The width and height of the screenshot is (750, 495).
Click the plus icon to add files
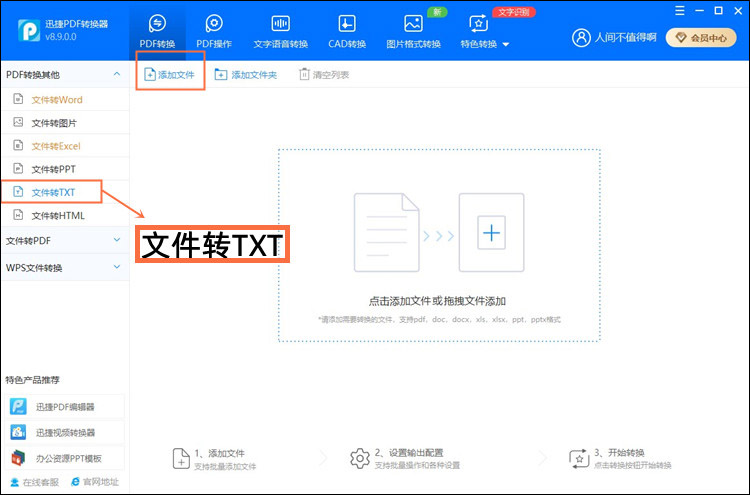click(x=491, y=234)
